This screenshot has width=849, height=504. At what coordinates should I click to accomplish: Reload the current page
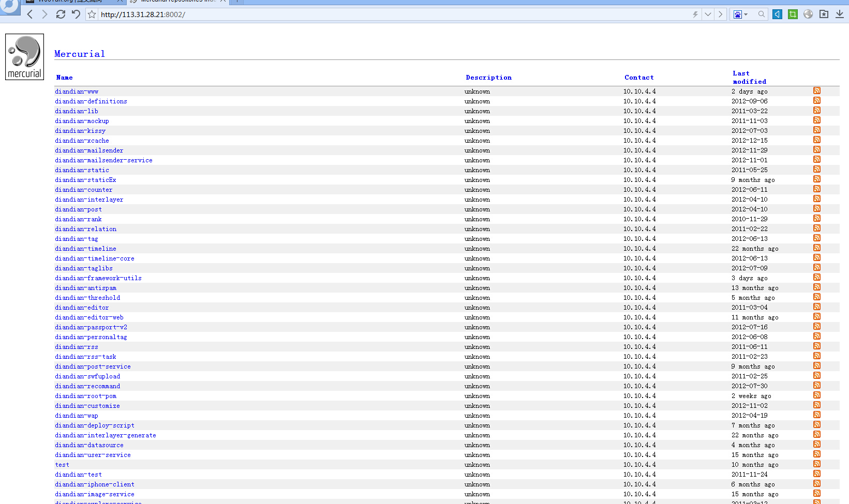pos(61,14)
